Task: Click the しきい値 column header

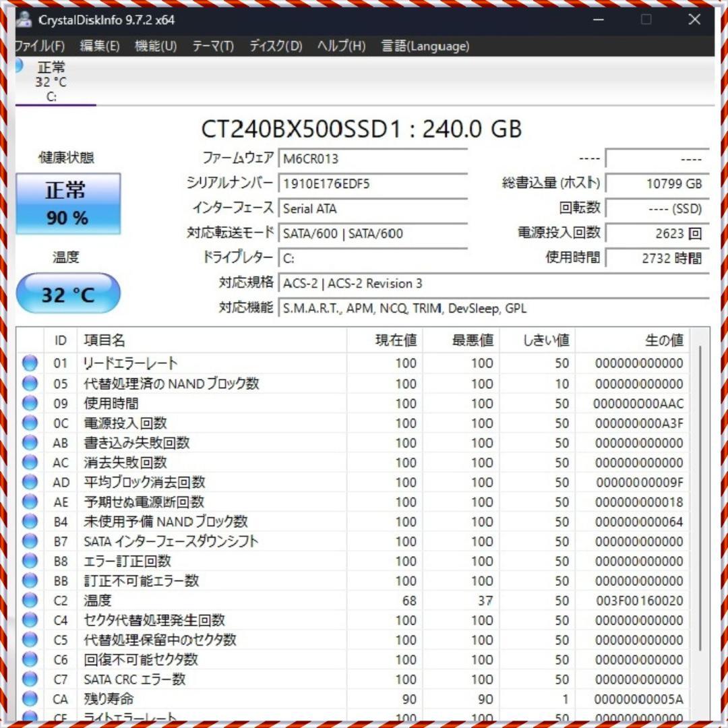Action: click(537, 340)
